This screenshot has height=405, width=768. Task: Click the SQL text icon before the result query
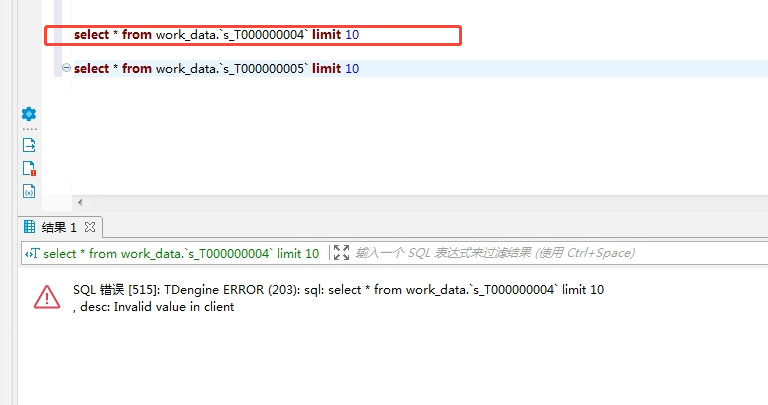click(32, 254)
